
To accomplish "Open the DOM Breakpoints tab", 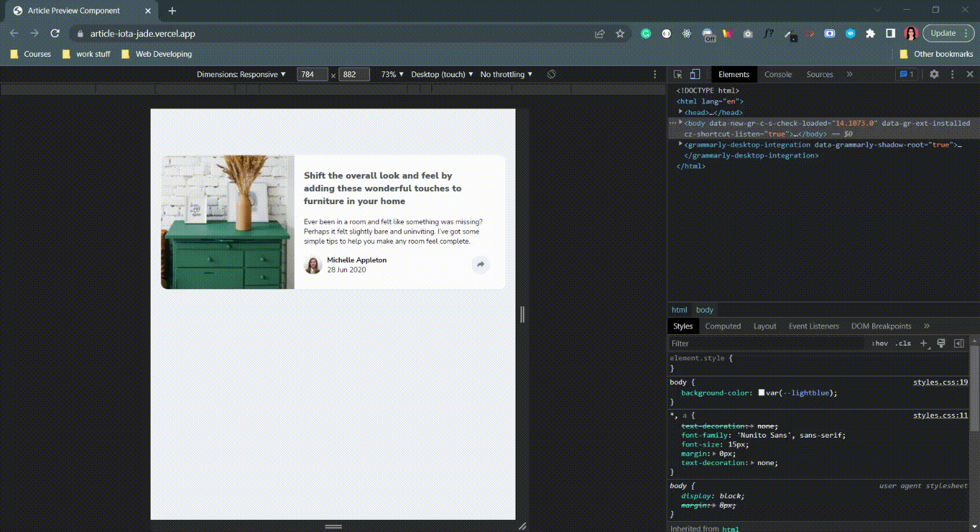I will (x=881, y=326).
